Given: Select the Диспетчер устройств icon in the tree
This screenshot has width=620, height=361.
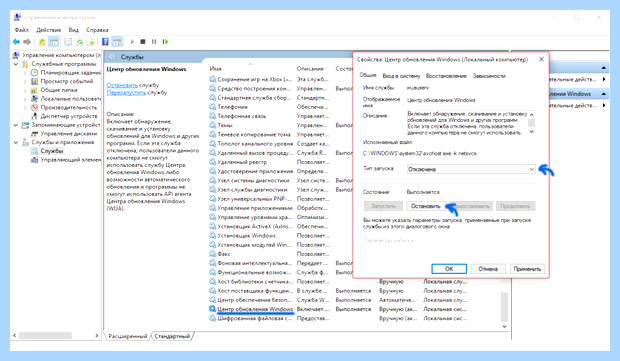Looking at the screenshot, I should pyautogui.click(x=34, y=116).
